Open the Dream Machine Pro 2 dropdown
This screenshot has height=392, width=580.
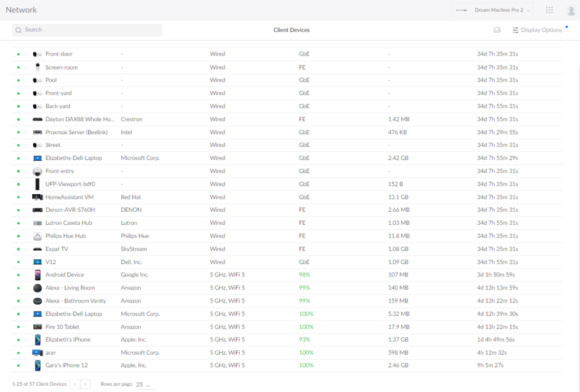pyautogui.click(x=492, y=10)
